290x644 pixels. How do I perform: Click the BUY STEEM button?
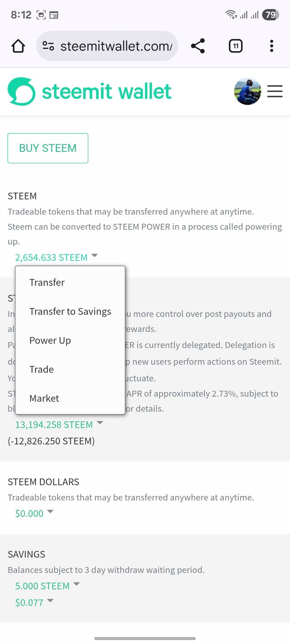pyautogui.click(x=48, y=148)
